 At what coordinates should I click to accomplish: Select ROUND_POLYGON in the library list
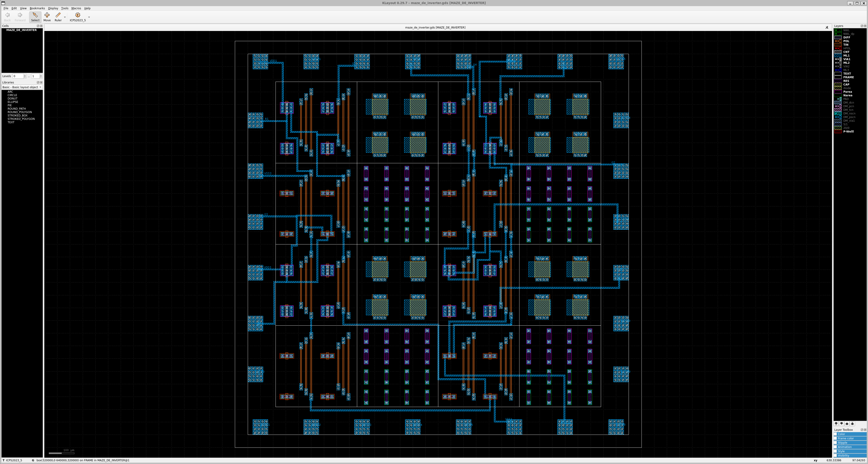tap(19, 112)
